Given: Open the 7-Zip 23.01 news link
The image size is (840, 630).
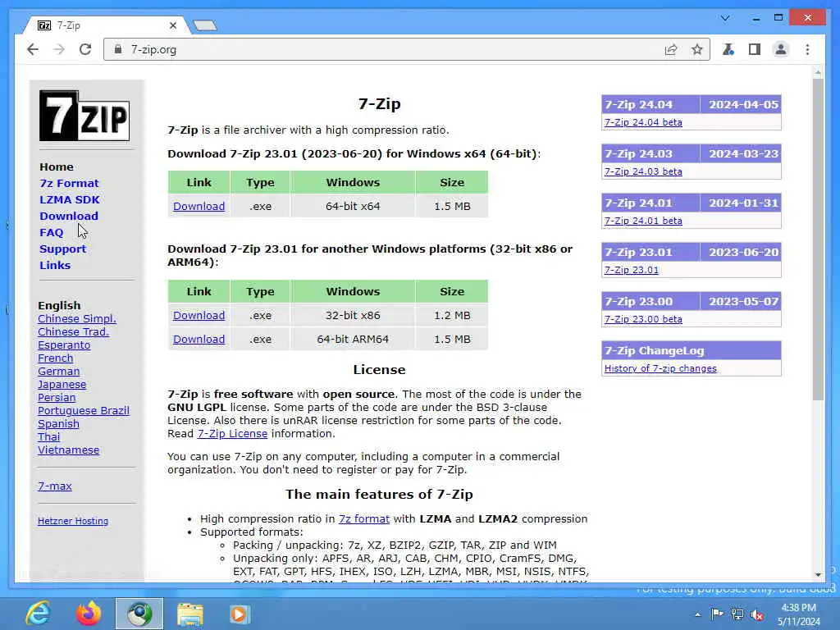Looking at the screenshot, I should [632, 270].
